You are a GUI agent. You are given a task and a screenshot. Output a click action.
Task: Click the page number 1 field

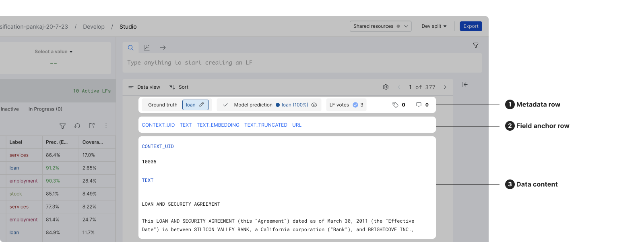pyautogui.click(x=410, y=87)
